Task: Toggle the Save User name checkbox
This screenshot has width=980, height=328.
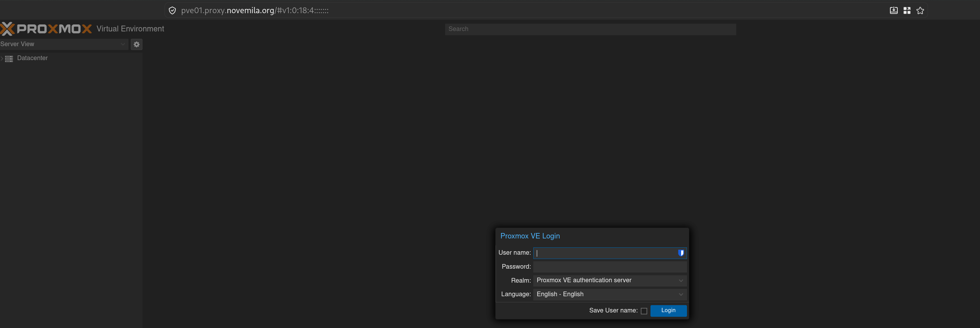Action: click(x=644, y=311)
